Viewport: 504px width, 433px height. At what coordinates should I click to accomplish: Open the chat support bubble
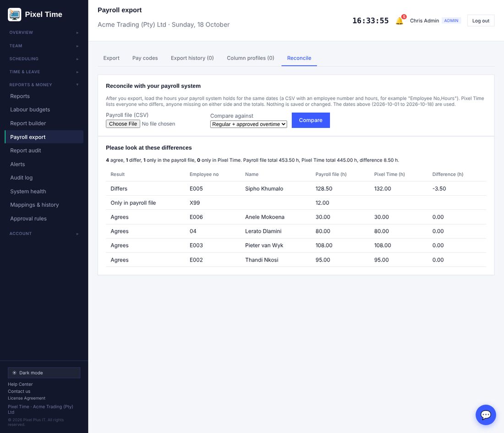tap(485, 415)
